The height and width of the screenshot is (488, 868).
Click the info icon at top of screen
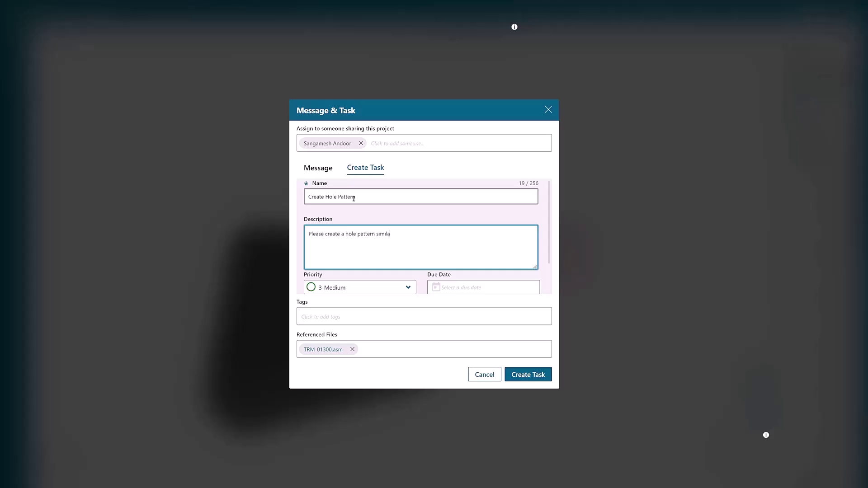coord(514,27)
